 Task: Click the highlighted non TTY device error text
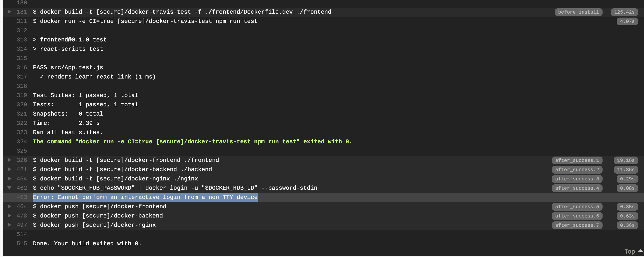pyautogui.click(x=145, y=197)
